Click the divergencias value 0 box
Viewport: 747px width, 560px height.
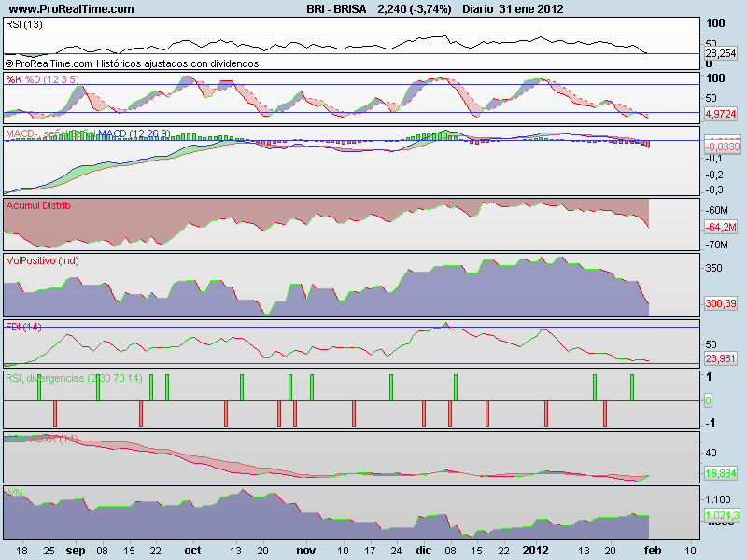coord(708,400)
